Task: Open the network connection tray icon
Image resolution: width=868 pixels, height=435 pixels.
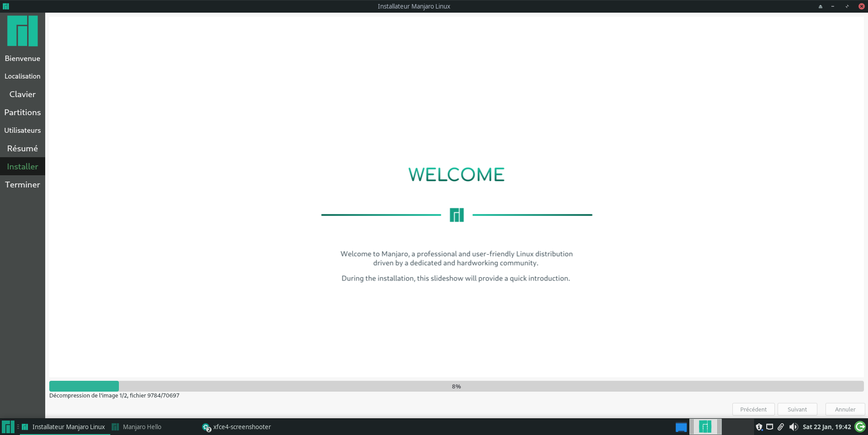Action: [x=770, y=426]
